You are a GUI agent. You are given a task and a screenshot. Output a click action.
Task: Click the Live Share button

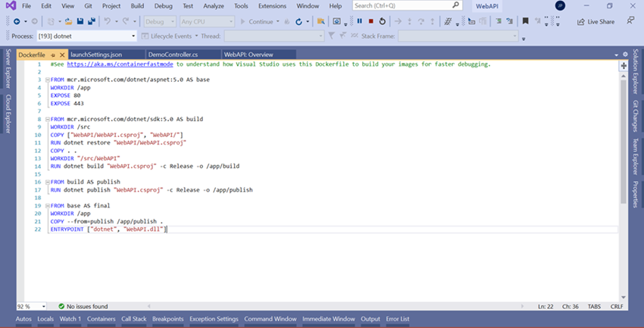click(x=596, y=22)
